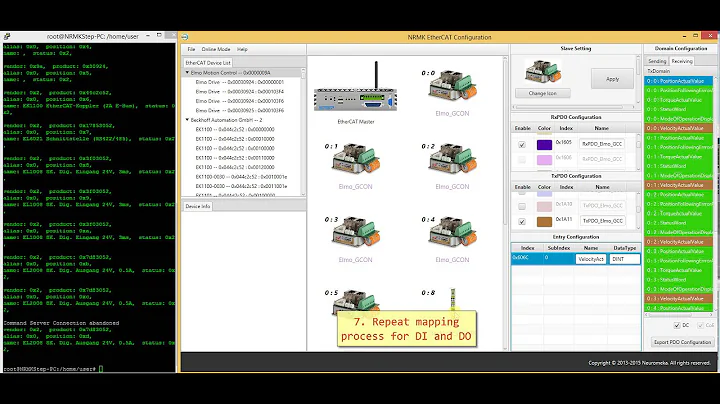The height and width of the screenshot is (404, 720).
Task: Switch to the Receiving domain tab
Action: 682,61
